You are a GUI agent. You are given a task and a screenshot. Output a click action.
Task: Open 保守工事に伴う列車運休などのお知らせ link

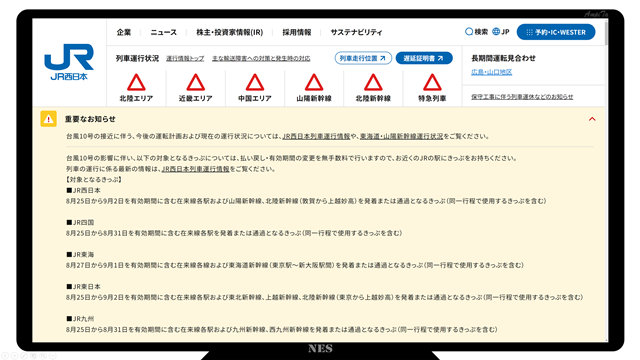(x=522, y=97)
